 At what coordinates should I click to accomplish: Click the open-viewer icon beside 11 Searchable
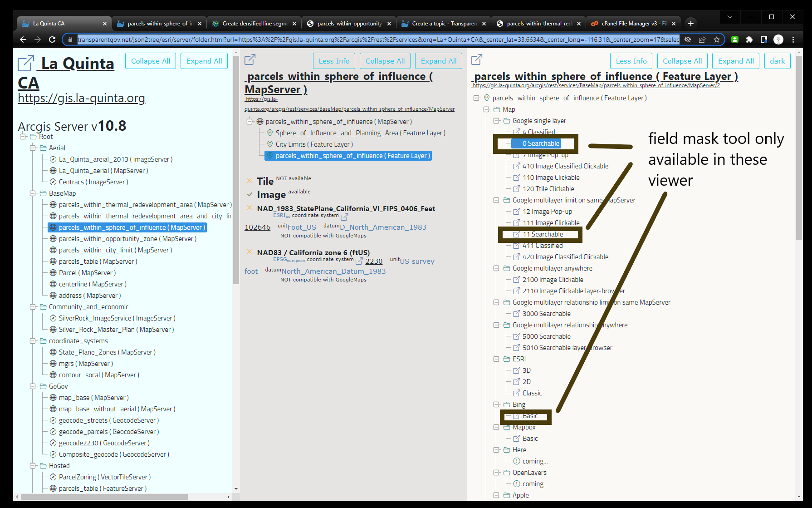(517, 234)
